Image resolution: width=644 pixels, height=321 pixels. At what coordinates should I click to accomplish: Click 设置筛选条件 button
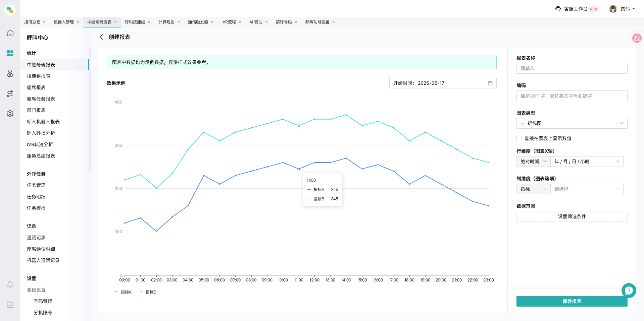click(572, 216)
